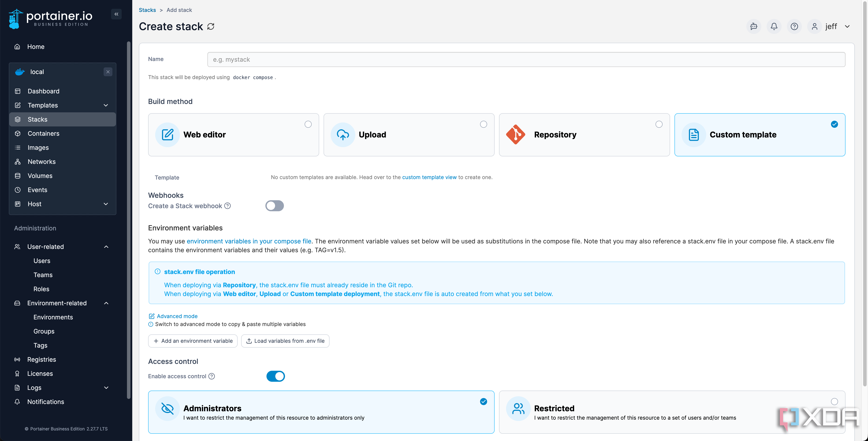
Task: Click the notifications bell icon in header
Action: pyautogui.click(x=774, y=26)
